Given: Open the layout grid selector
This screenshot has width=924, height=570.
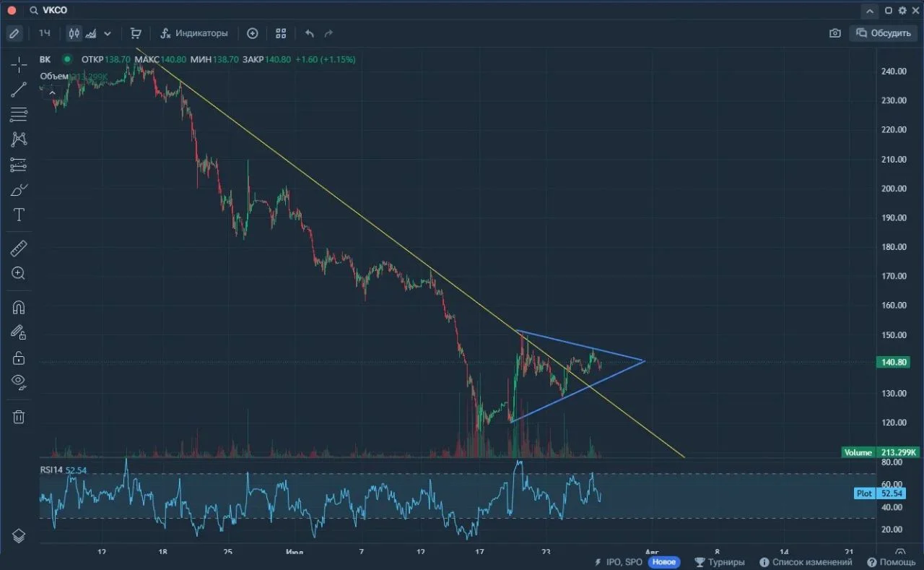Looking at the screenshot, I should pos(281,33).
